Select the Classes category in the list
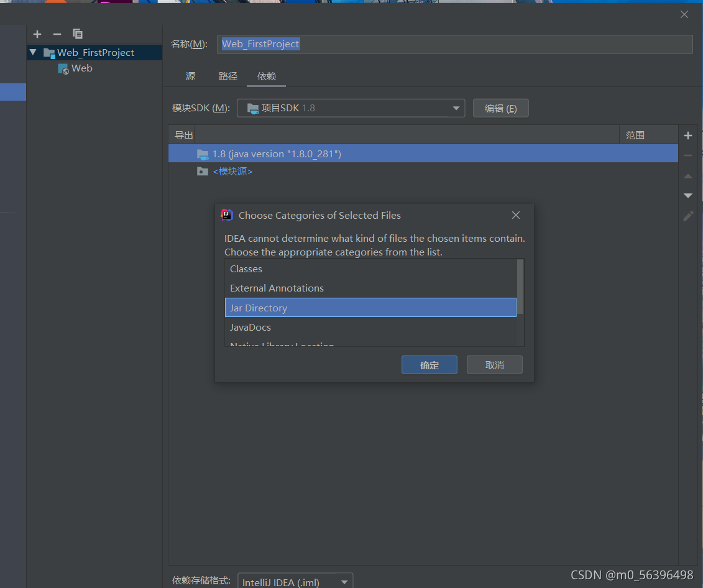703x588 pixels. pos(246,269)
